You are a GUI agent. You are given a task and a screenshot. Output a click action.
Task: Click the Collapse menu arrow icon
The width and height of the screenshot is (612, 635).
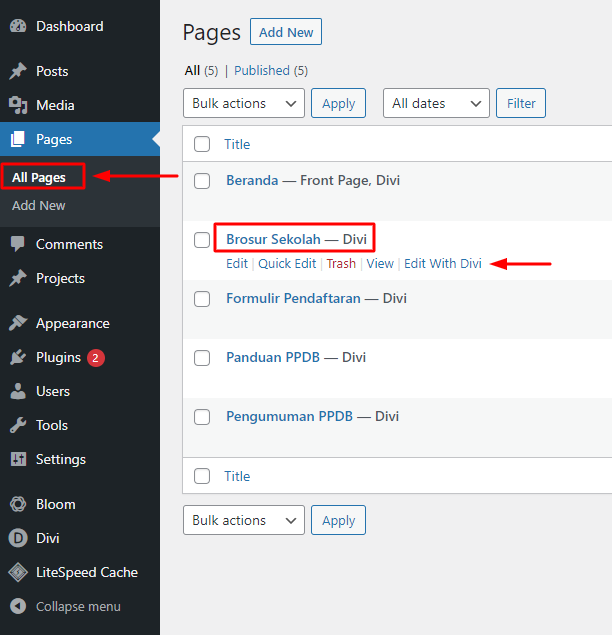coord(18,606)
